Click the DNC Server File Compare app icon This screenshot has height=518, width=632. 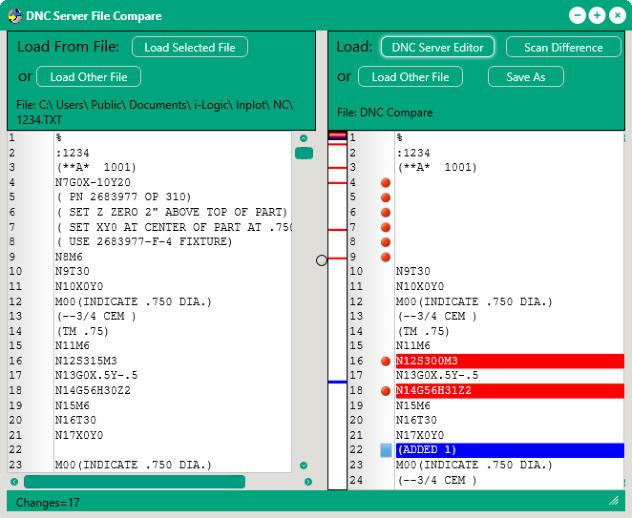pos(15,15)
